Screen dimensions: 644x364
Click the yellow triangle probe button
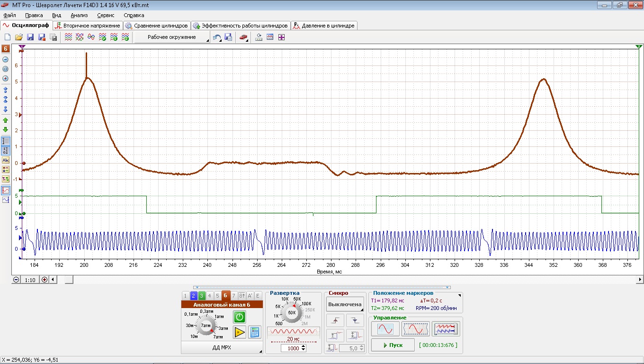[x=240, y=332]
